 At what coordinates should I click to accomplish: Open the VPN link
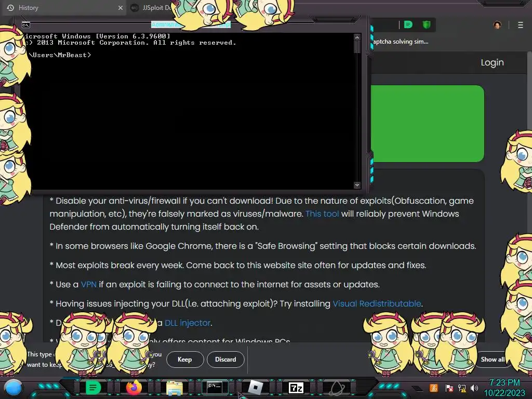[88, 284]
